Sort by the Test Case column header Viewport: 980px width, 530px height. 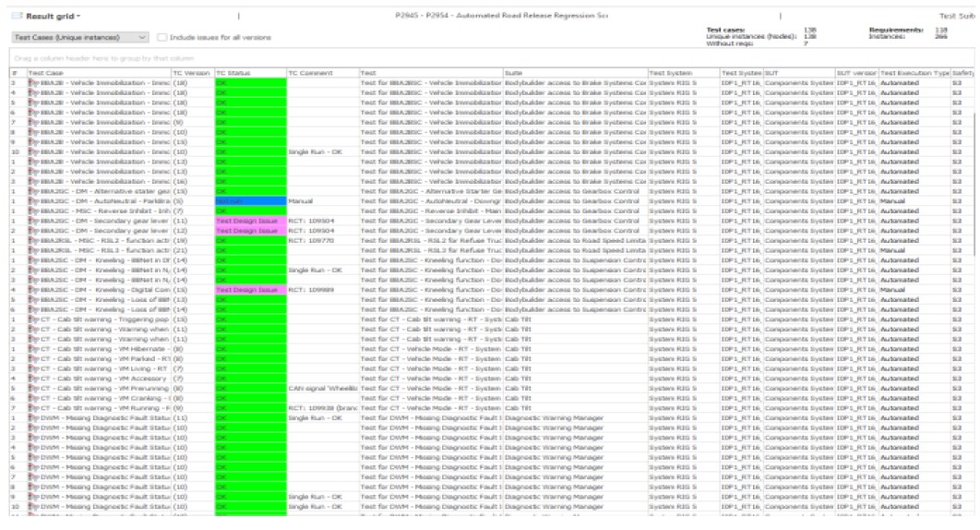pos(99,73)
